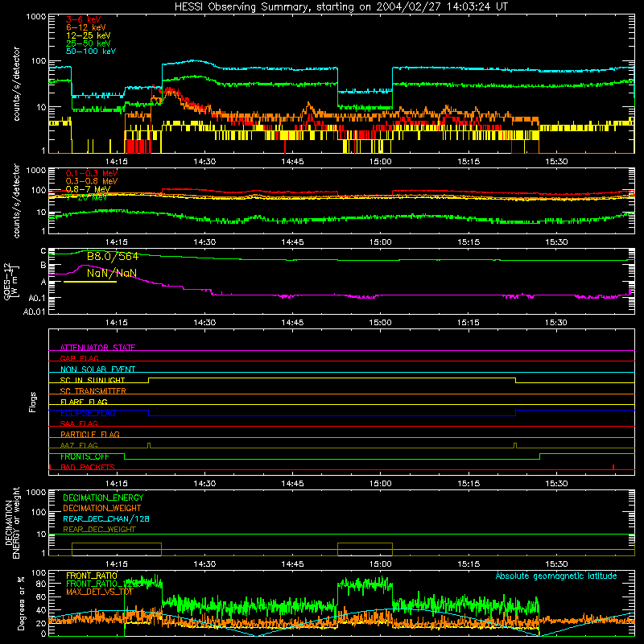Click the "MAX_DET_VS_TOT" legend label
Viewport: 644px width, 644px height.
tap(99, 592)
